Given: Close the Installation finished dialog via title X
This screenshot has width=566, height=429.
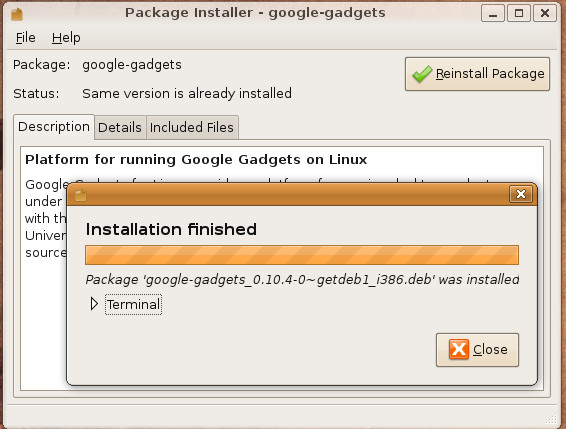Looking at the screenshot, I should [x=521, y=194].
